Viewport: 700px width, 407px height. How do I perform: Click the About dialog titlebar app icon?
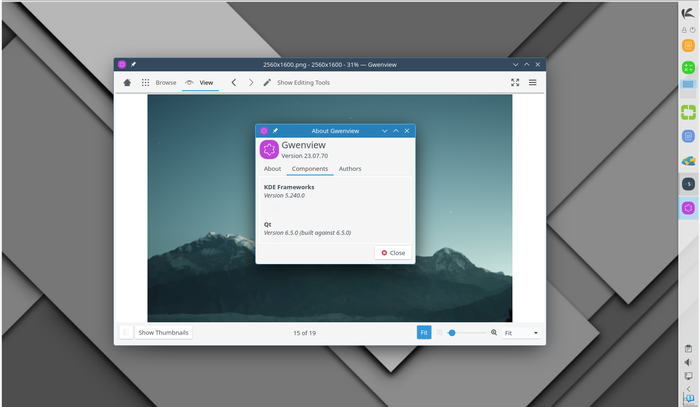[264, 131]
